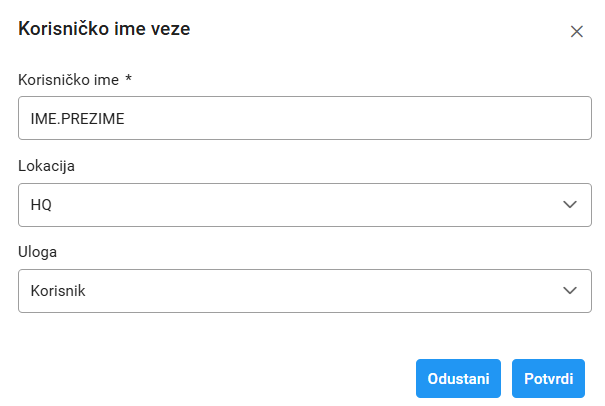Confirm with the Potvrdi button

click(x=548, y=379)
